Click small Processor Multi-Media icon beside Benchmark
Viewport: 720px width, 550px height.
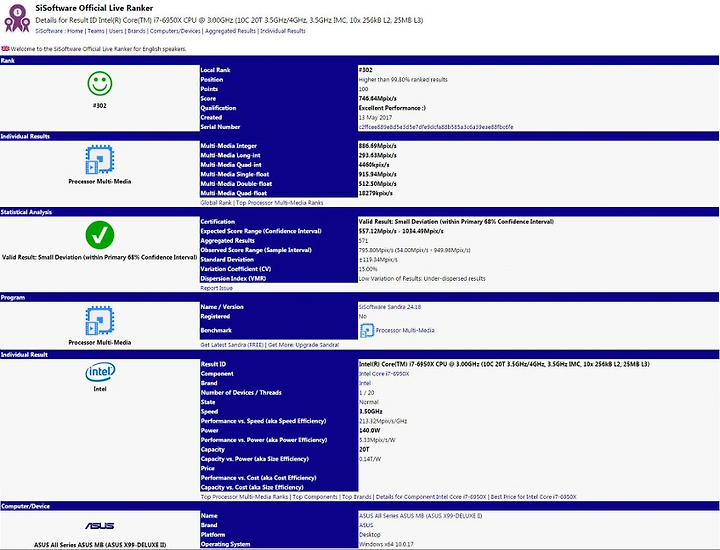click(367, 330)
